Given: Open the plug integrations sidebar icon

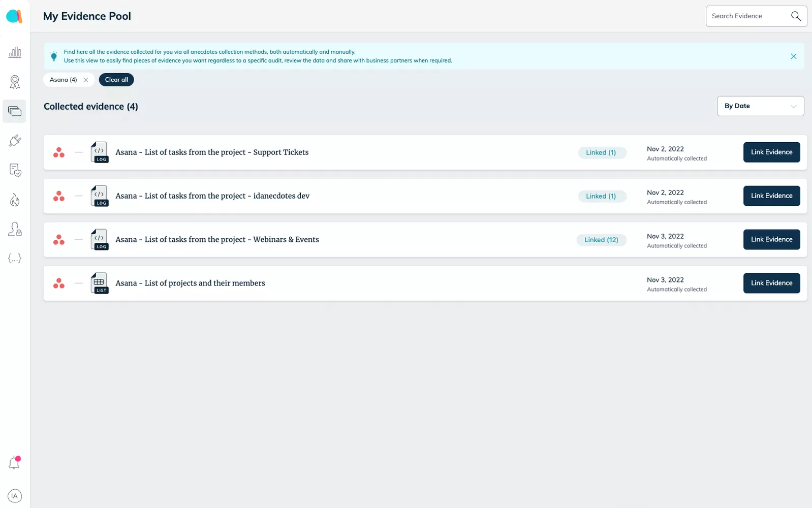Looking at the screenshot, I should click(x=15, y=141).
